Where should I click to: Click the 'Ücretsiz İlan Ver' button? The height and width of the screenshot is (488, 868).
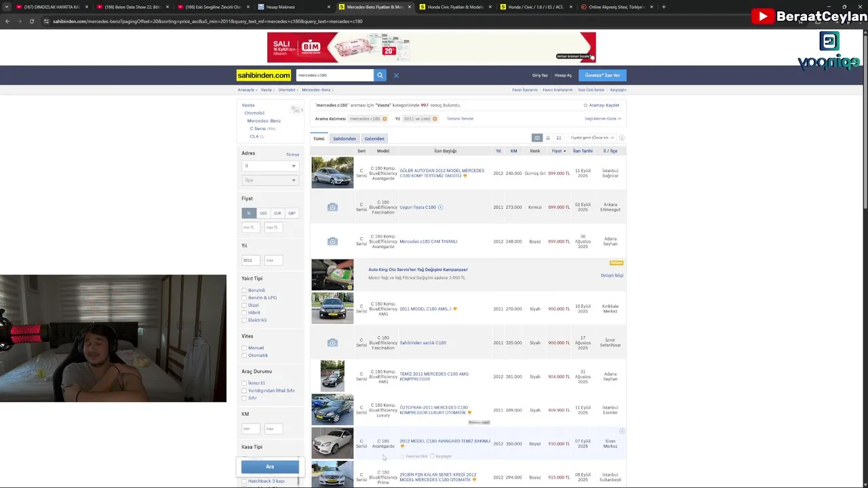602,75
